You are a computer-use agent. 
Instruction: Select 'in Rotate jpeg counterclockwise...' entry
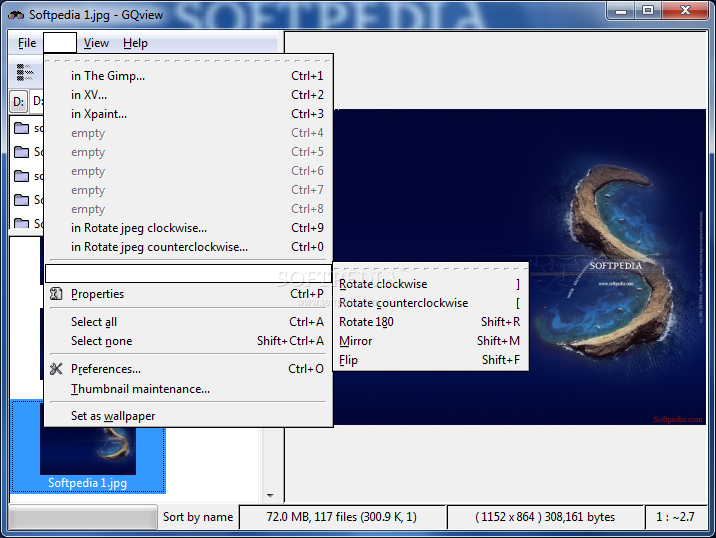[x=188, y=247]
